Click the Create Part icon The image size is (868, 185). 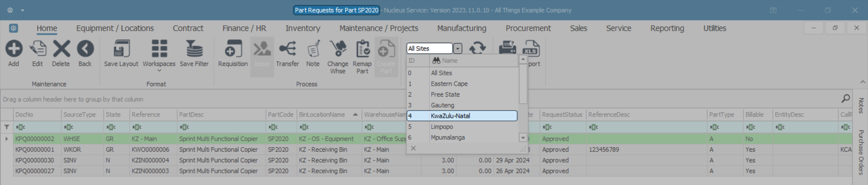click(386, 49)
